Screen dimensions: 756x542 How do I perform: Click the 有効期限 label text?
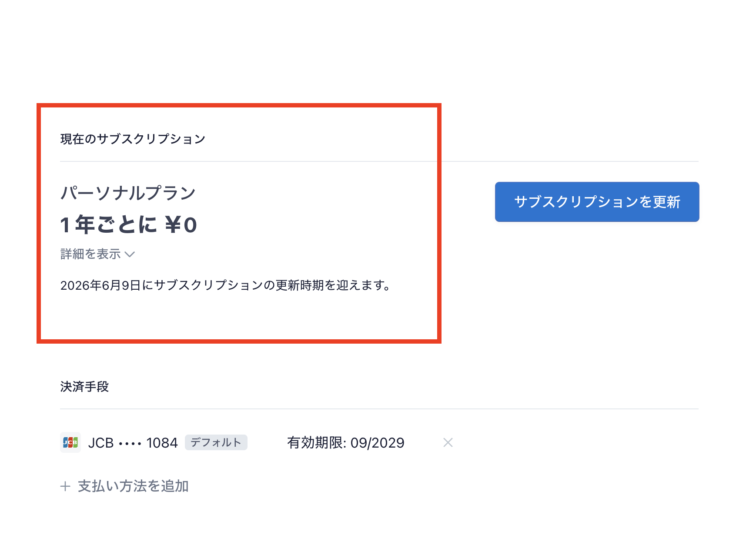[x=315, y=443]
